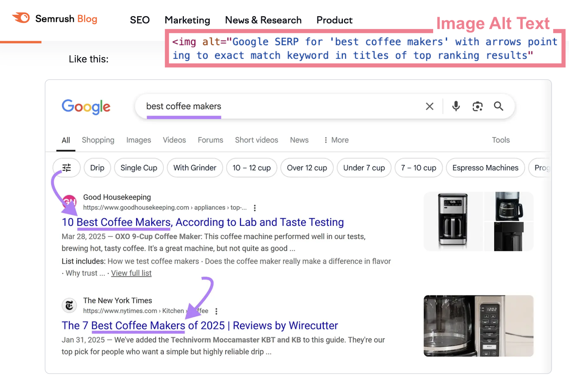Clear the query with the X icon

pyautogui.click(x=429, y=106)
